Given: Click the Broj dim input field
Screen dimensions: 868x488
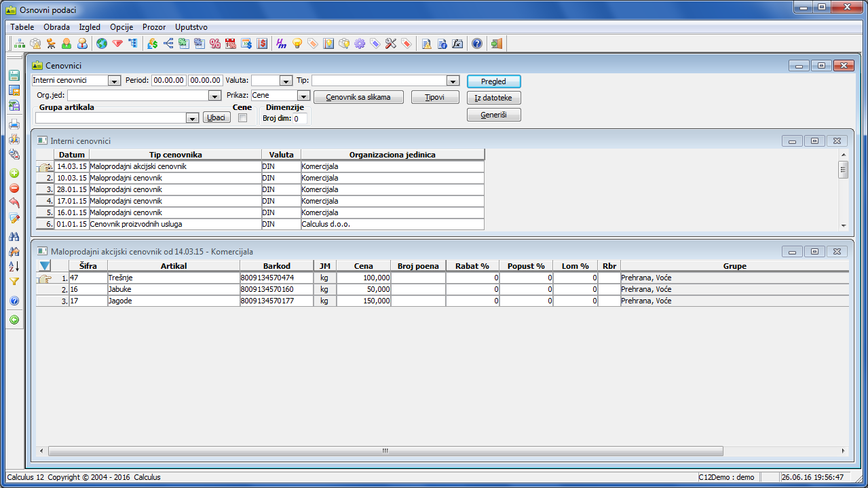Looking at the screenshot, I should tap(300, 119).
